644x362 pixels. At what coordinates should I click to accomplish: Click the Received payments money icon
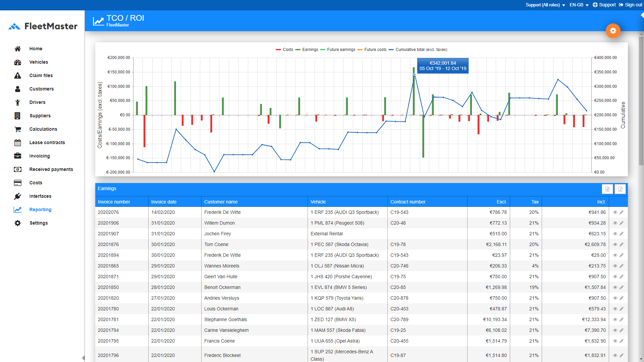tap(18, 170)
